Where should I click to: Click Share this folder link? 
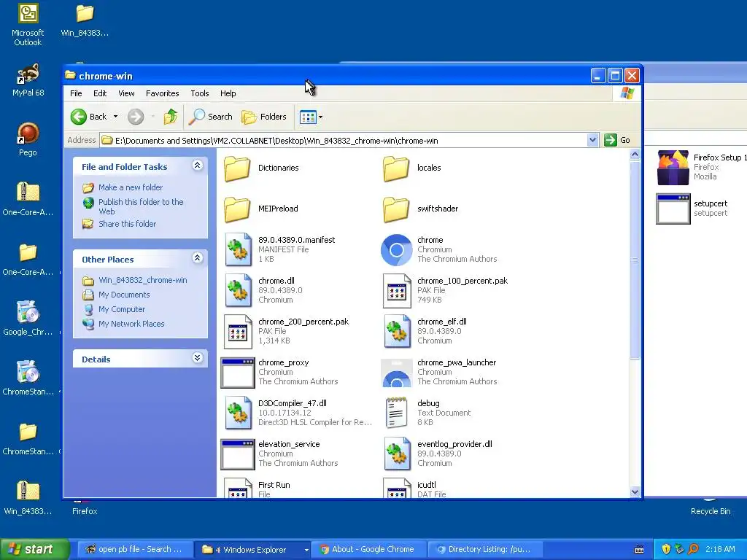coord(127,224)
